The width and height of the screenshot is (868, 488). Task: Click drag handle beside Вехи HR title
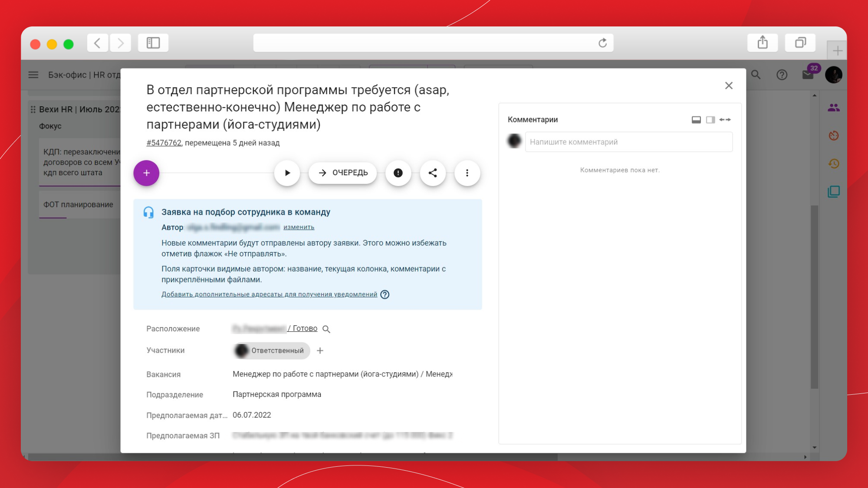[33, 109]
